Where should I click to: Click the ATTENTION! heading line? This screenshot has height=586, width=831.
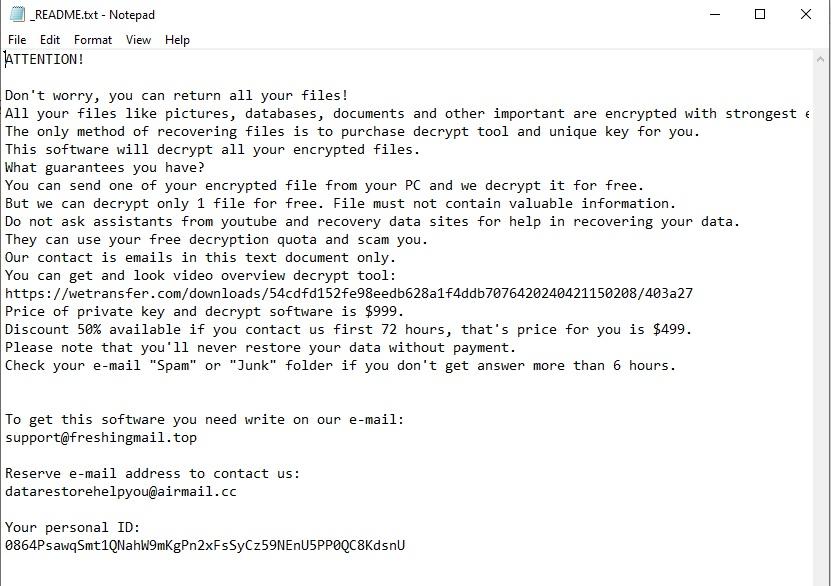(45, 59)
